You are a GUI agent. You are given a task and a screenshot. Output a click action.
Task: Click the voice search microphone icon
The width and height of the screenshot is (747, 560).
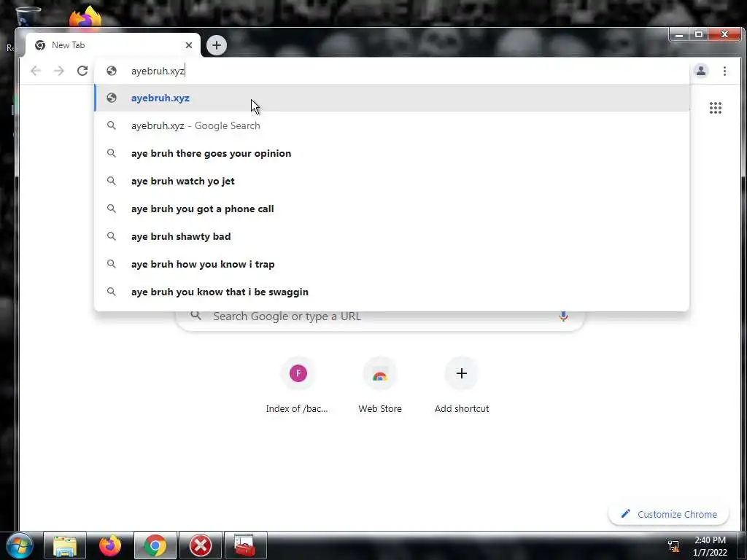click(564, 316)
